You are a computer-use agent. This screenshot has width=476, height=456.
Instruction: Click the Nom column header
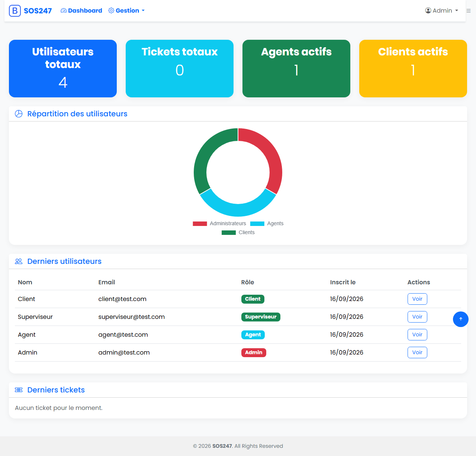[25, 282]
